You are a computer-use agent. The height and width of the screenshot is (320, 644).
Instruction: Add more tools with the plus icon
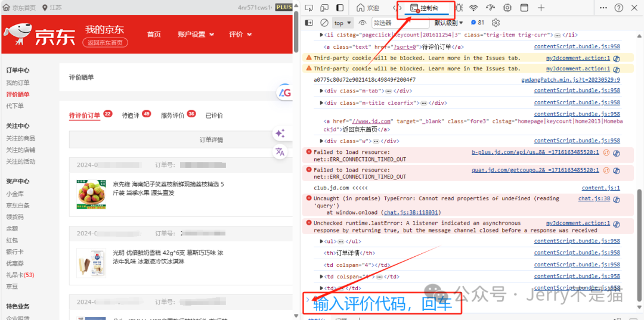541,8
